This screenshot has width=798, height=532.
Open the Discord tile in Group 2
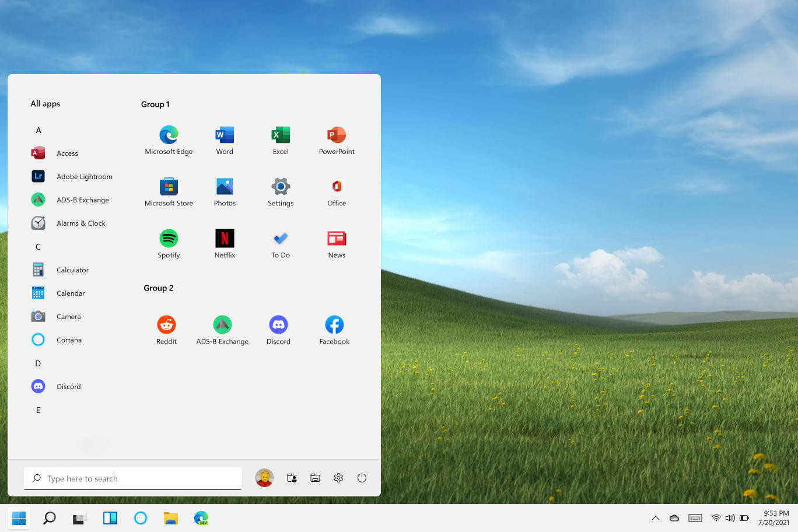pos(278,330)
